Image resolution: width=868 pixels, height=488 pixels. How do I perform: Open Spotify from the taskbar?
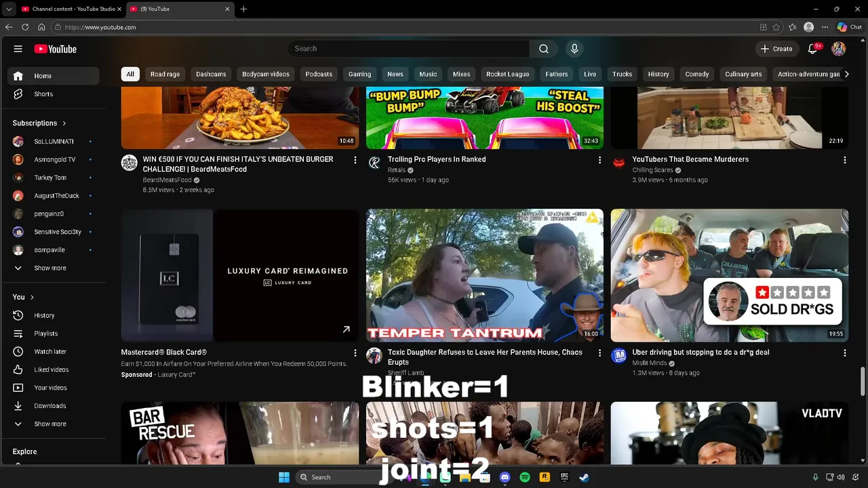[525, 477]
